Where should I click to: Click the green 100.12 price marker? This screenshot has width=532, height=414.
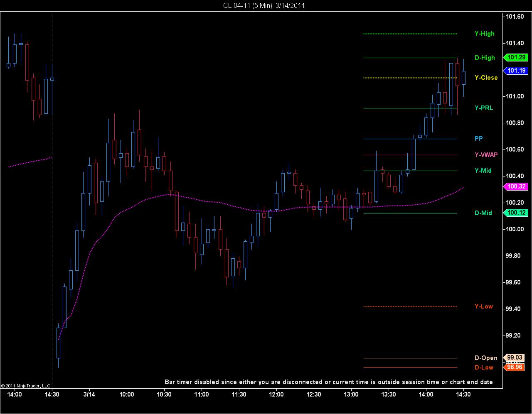pyautogui.click(x=515, y=213)
